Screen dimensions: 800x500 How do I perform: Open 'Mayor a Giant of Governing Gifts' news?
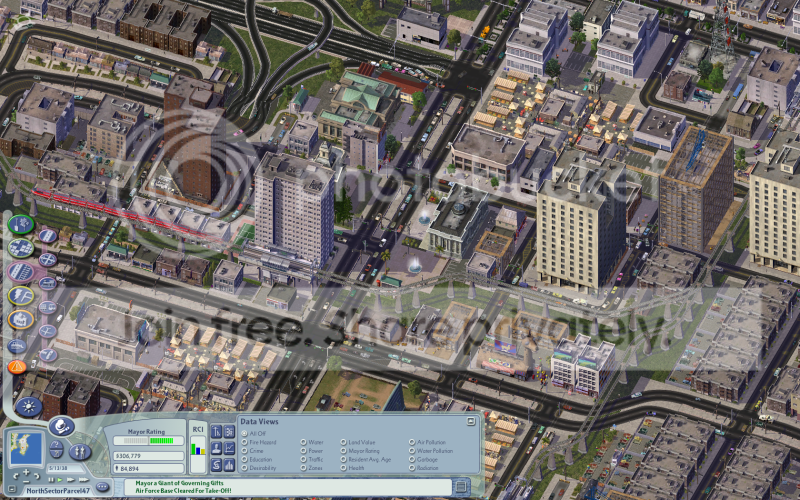coord(180,483)
